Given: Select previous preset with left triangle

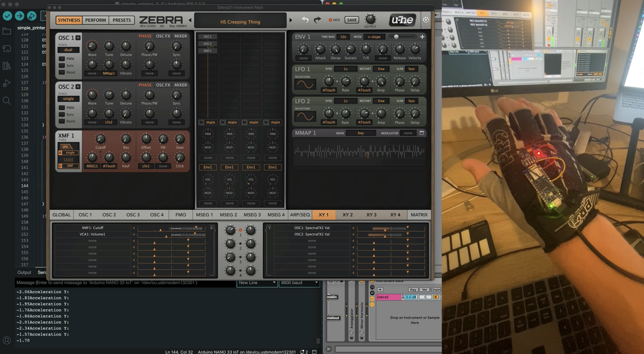Looking at the screenshot, I should point(190,20).
